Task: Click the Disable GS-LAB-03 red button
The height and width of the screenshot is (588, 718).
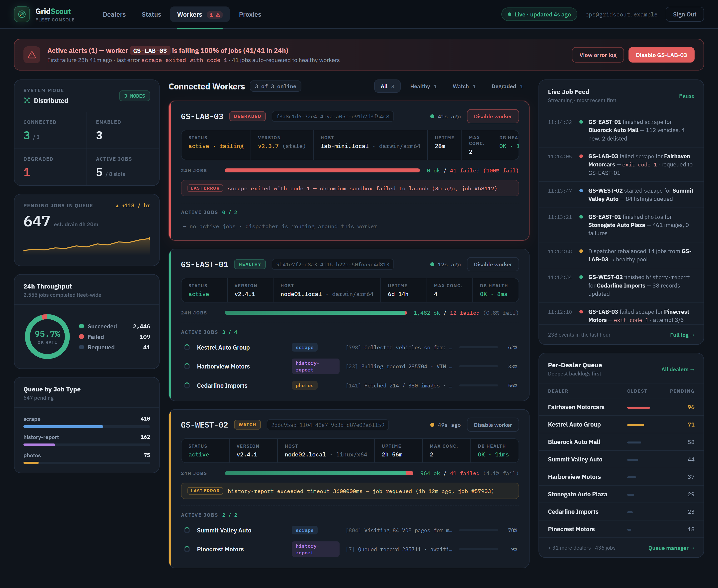Action: [x=661, y=55]
